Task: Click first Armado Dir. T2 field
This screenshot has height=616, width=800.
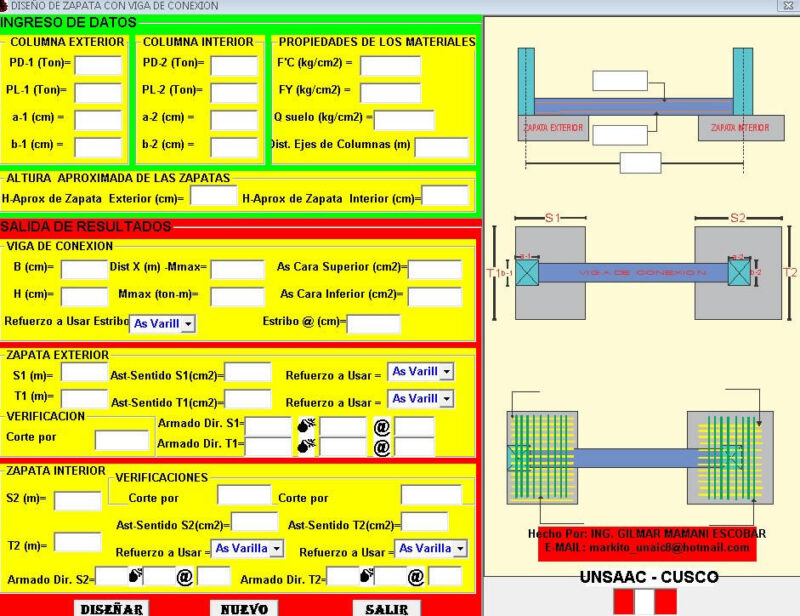Action: coord(343,576)
